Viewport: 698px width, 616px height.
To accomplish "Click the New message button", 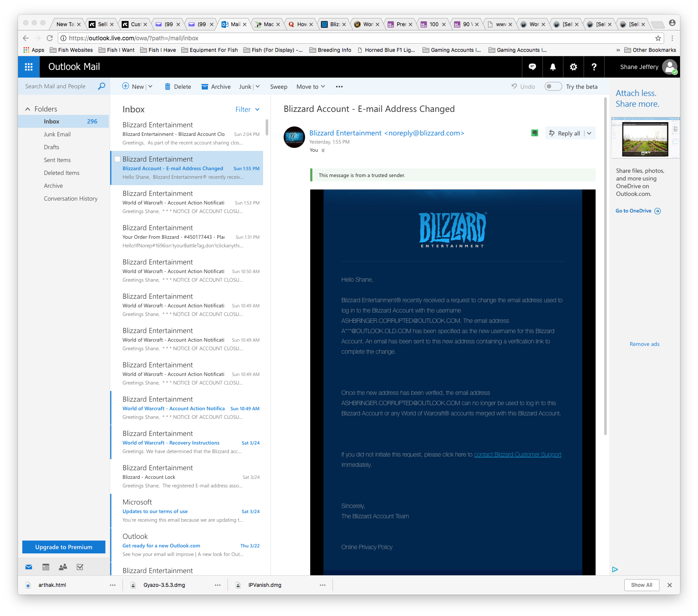I will [133, 87].
